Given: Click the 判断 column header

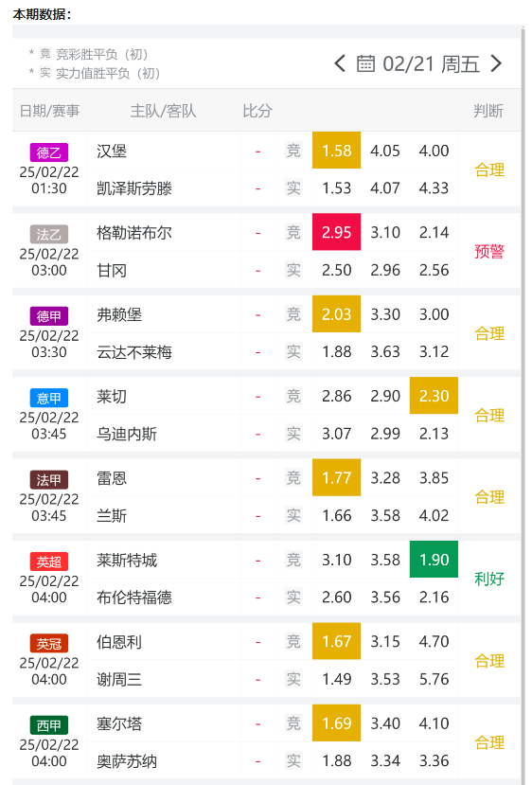Looking at the screenshot, I should coord(488,111).
